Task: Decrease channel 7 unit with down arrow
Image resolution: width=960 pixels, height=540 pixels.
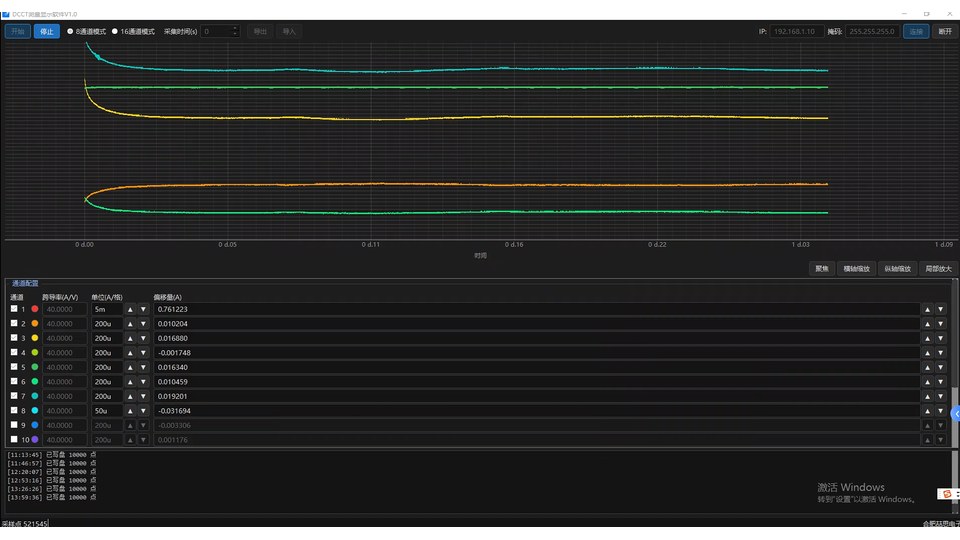Action: (x=143, y=396)
